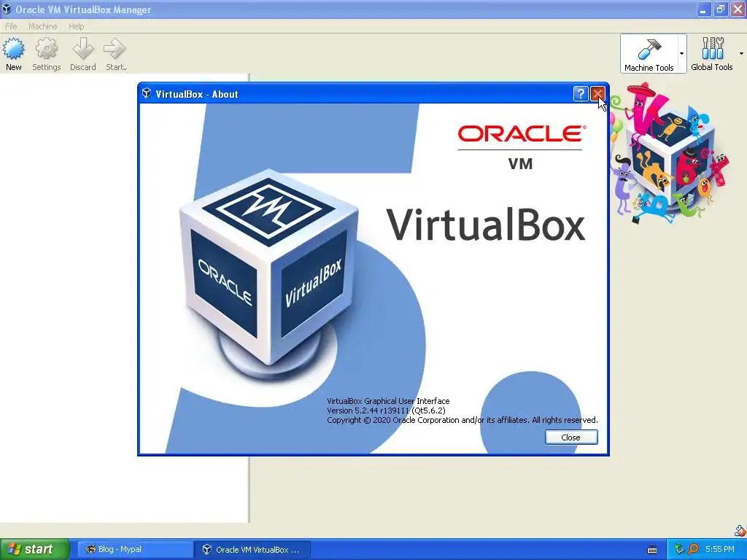The height and width of the screenshot is (560, 747).
Task: Click the Start arrow toolbar icon
Action: pos(115,49)
